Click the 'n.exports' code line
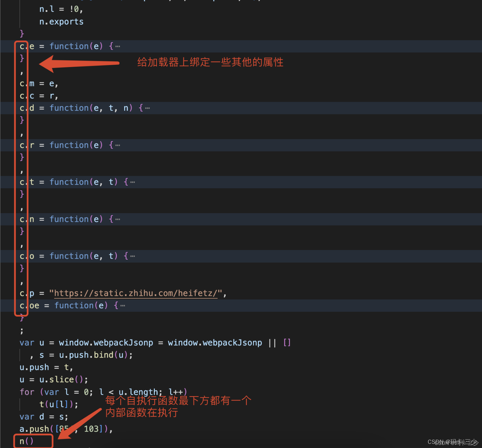482x448 pixels. (x=61, y=22)
